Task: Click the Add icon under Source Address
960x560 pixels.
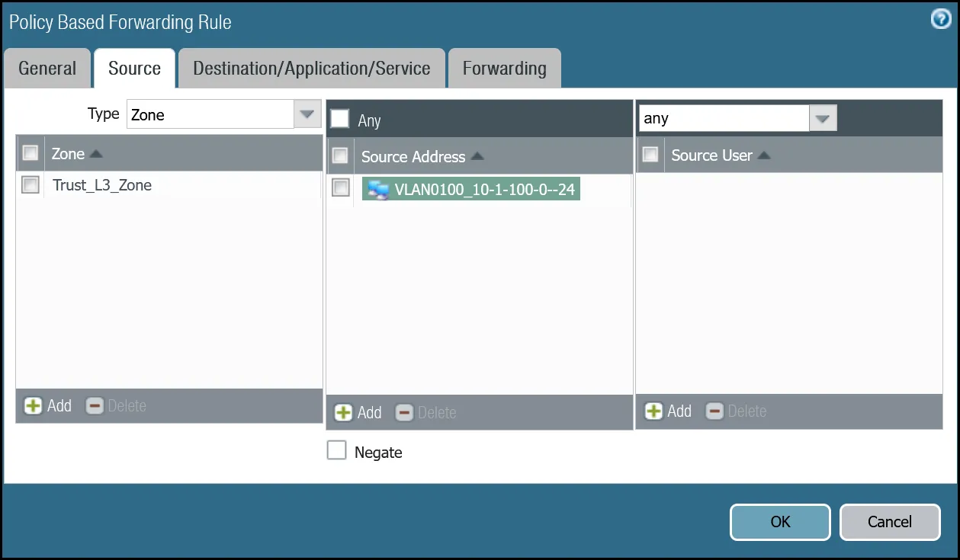Action: click(343, 412)
